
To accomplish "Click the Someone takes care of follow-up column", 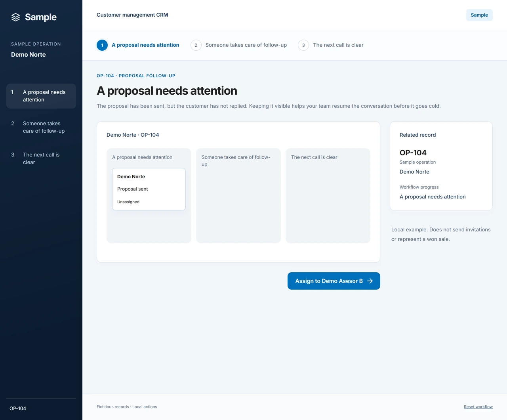I will 238,196.
